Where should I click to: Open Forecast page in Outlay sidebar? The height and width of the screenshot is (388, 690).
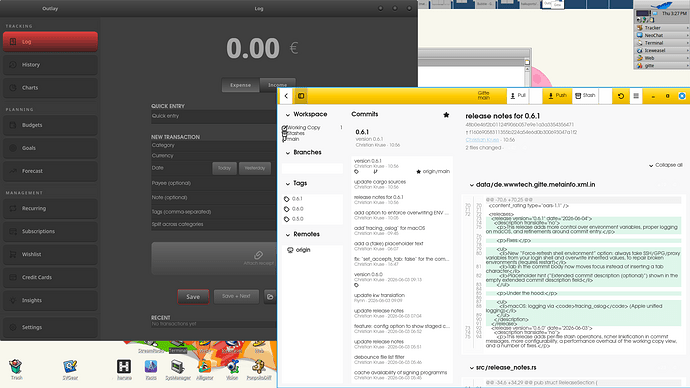tap(50, 171)
